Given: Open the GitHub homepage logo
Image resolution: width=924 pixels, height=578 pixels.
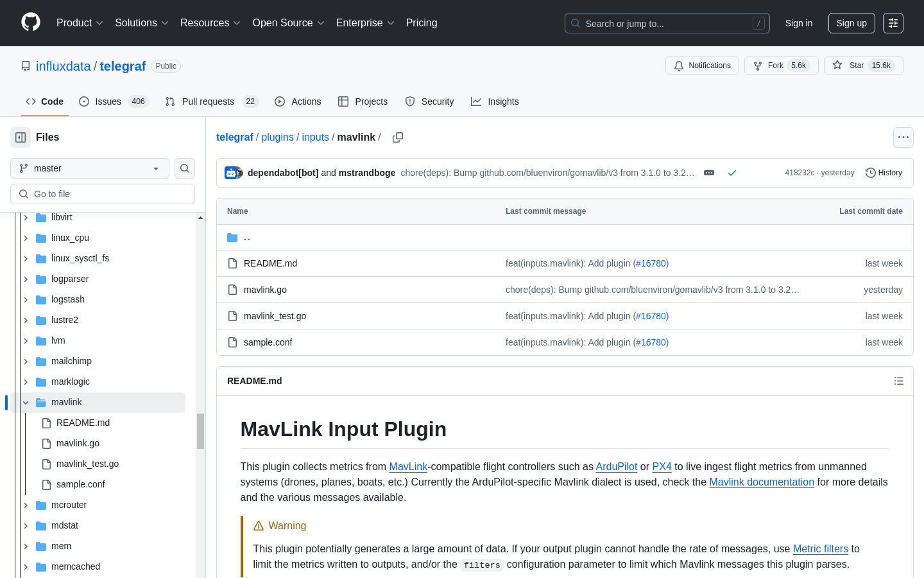Looking at the screenshot, I should [31, 22].
